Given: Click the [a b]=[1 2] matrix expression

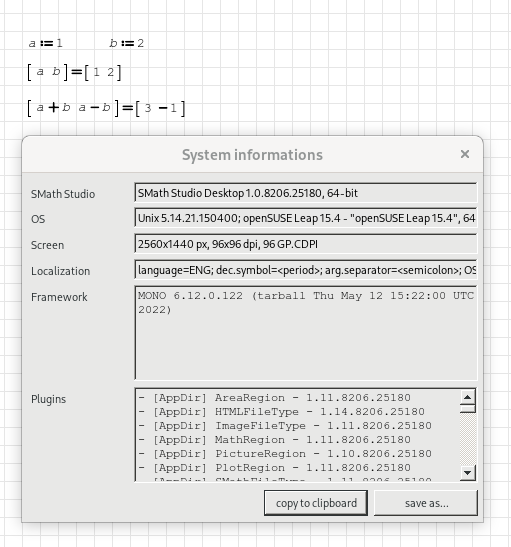Looking at the screenshot, I should click(74, 72).
